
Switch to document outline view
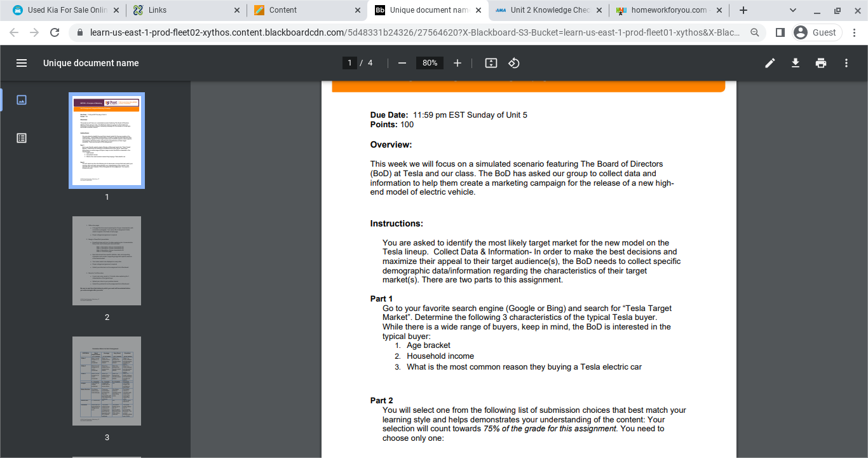pyautogui.click(x=22, y=138)
